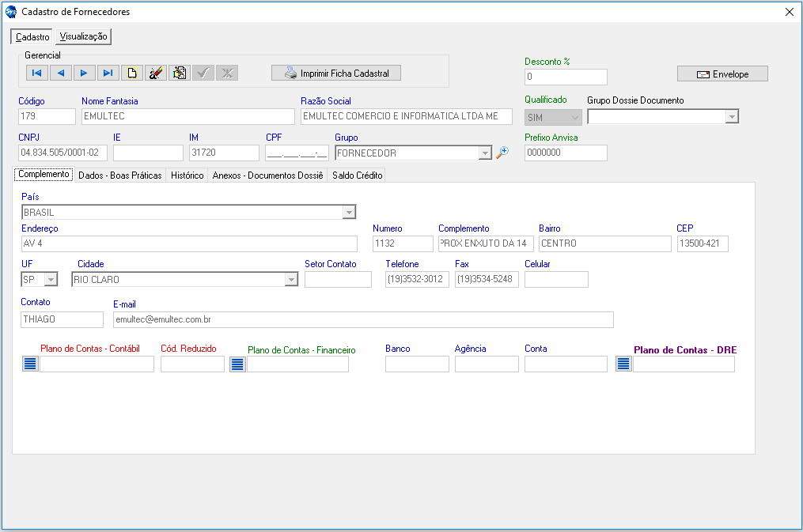This screenshot has height=532, width=803.
Task: Click the magnifier icon beside Grupo
Action: coord(502,153)
